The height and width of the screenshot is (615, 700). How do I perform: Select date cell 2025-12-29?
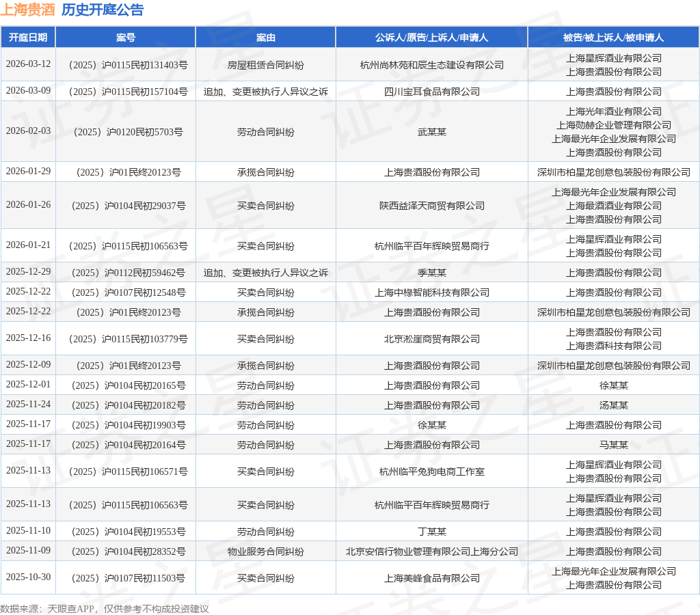click(28, 272)
